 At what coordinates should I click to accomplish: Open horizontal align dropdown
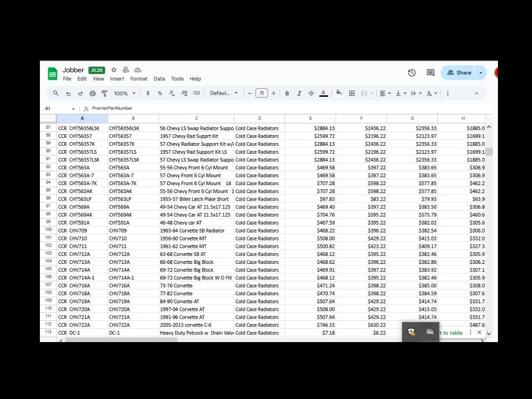pos(385,93)
